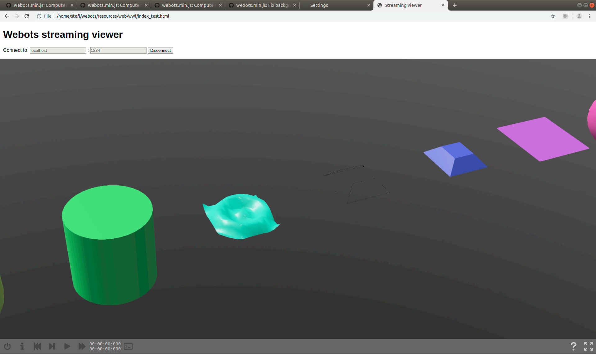Click the back navigation arrow
The width and height of the screenshot is (596, 364).
click(7, 16)
